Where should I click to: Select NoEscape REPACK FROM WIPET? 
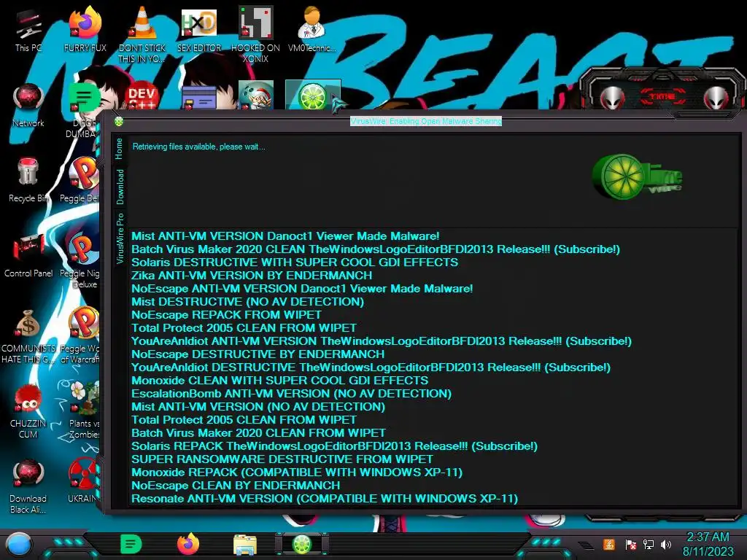coord(226,315)
